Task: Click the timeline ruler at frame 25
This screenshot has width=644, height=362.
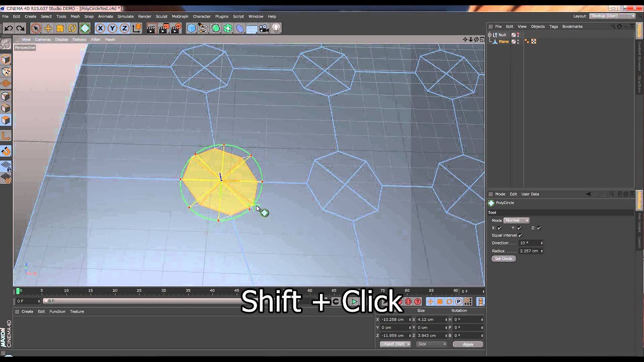Action: point(139,291)
